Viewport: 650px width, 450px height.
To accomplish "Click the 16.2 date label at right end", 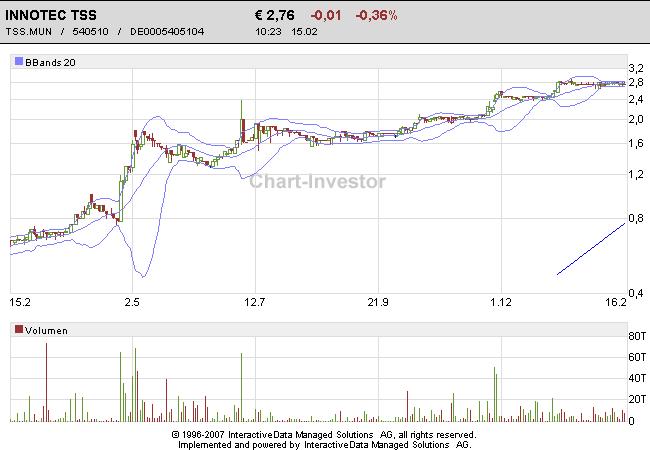I will (x=614, y=301).
